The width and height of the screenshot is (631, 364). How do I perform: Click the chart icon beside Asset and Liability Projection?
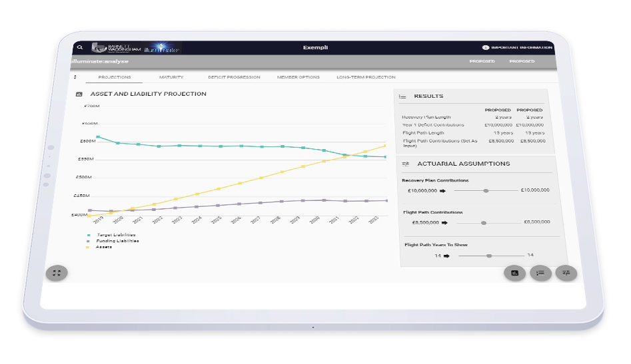click(79, 94)
